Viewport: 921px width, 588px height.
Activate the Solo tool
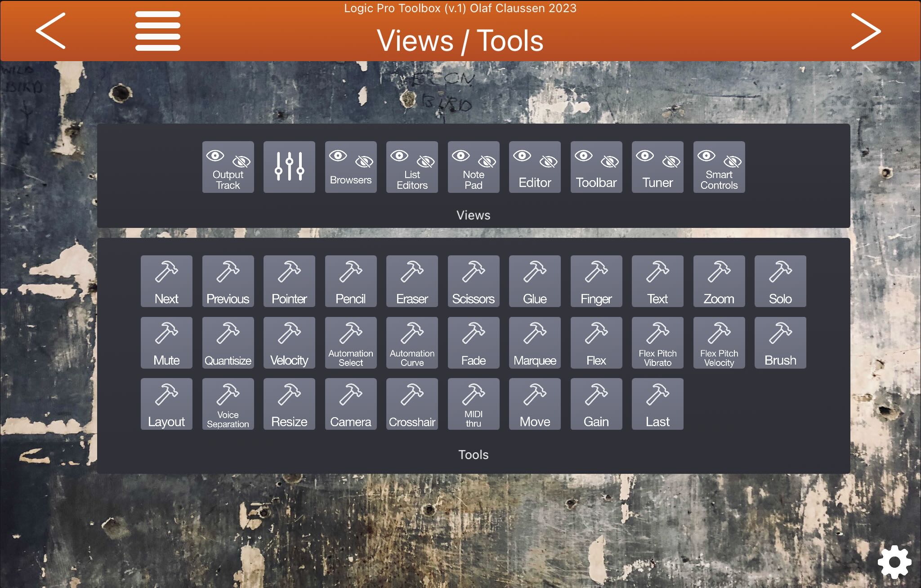780,281
